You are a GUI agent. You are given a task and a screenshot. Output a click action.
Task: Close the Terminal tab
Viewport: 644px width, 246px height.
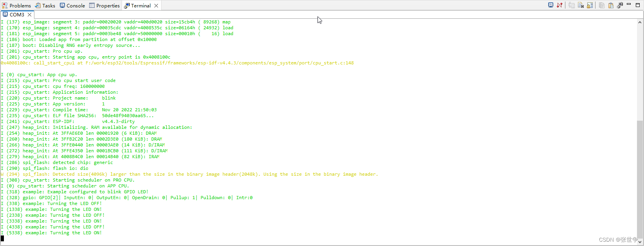(x=156, y=5)
